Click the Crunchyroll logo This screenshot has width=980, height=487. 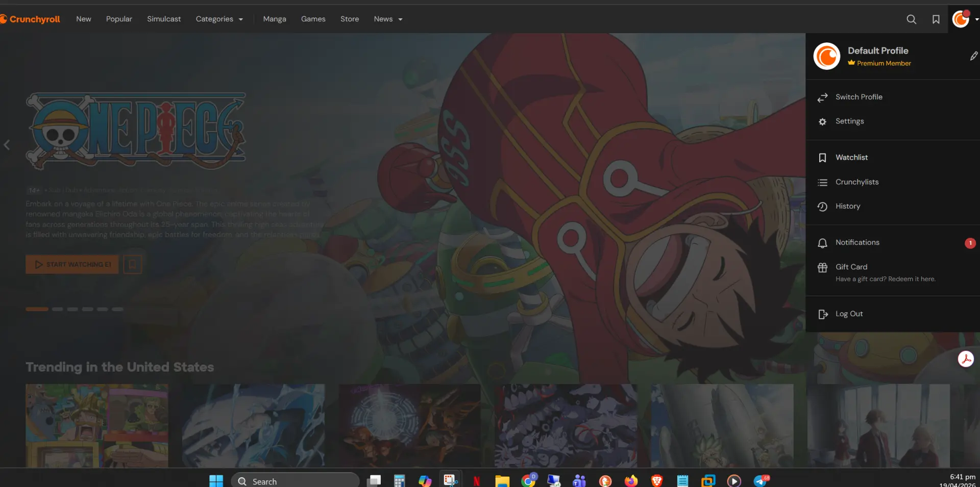[x=30, y=19]
